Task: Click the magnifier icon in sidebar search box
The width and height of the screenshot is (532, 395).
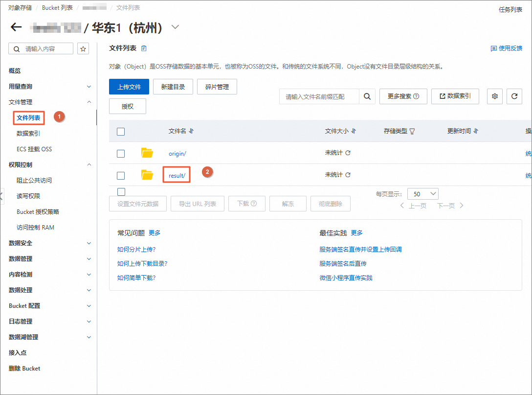Action: pyautogui.click(x=16, y=49)
